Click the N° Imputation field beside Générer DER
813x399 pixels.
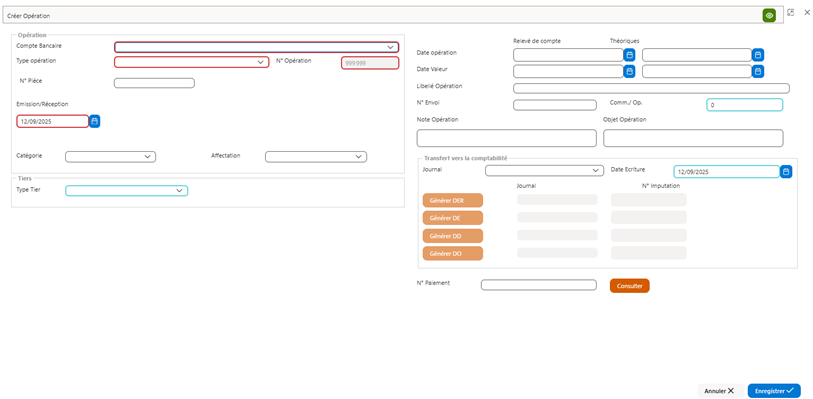[649, 200]
